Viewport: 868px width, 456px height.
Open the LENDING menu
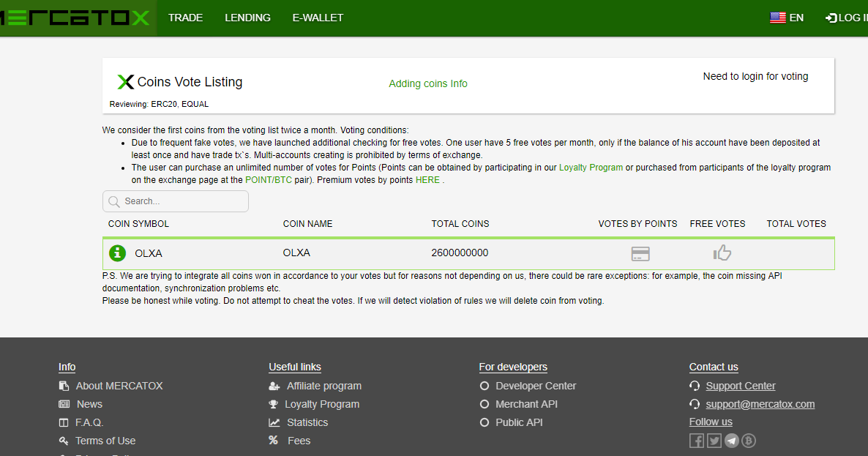pyautogui.click(x=247, y=18)
